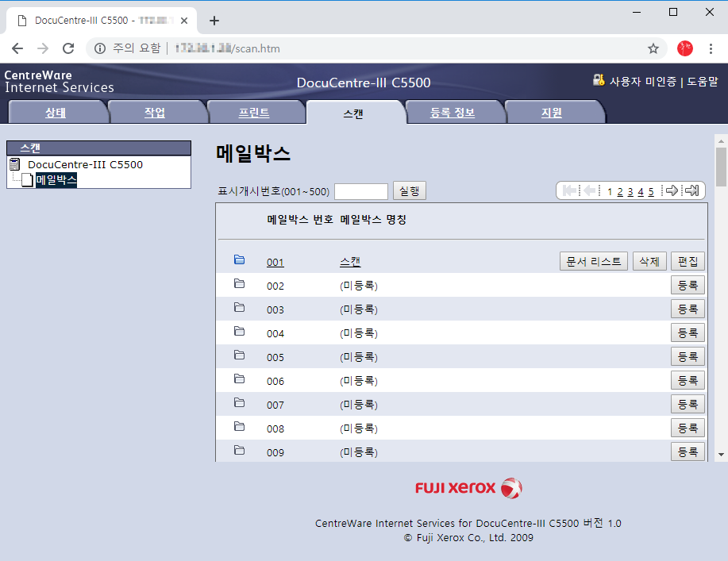Image resolution: width=728 pixels, height=561 pixels.
Task: Click the browser address bar URL
Action: point(227,48)
